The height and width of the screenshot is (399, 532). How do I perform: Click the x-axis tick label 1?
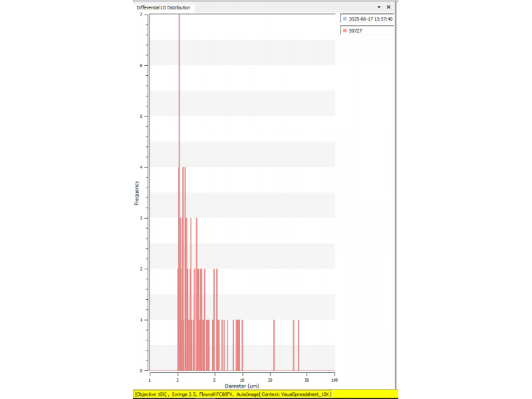pyautogui.click(x=150, y=380)
